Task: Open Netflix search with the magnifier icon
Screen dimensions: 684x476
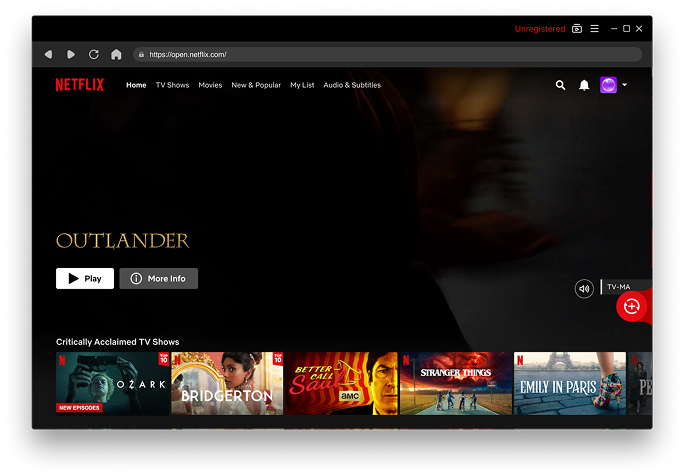Action: point(561,85)
